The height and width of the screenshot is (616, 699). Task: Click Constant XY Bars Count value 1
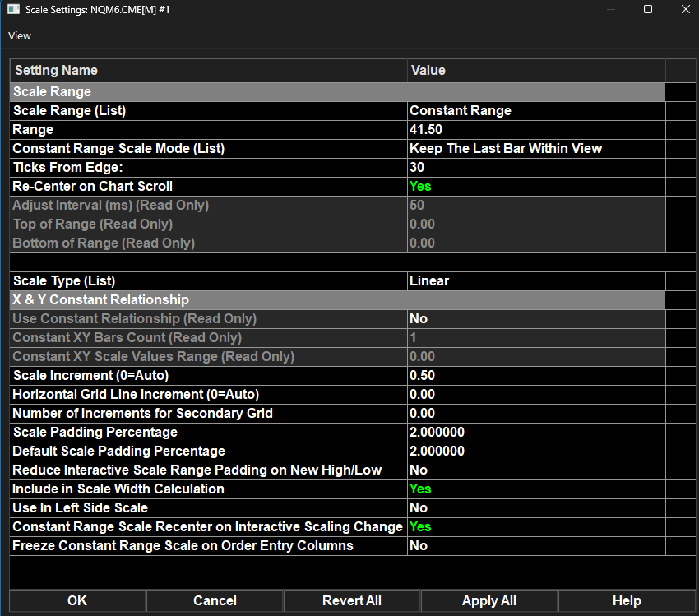(x=536, y=337)
